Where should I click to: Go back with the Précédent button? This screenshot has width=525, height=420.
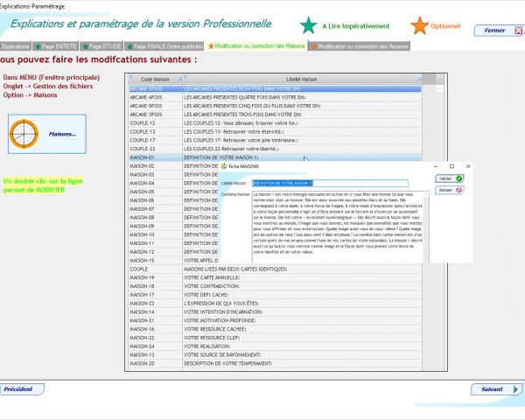pos(21,389)
